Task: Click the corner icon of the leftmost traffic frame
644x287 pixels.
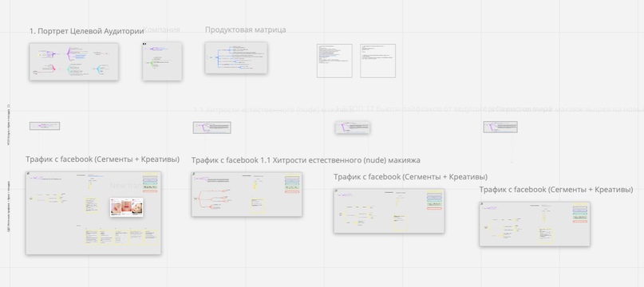Action: (29, 174)
